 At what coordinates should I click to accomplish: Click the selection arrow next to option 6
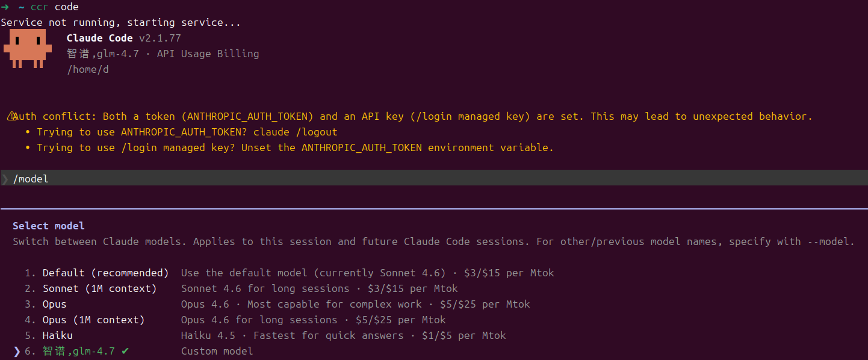coord(17,351)
